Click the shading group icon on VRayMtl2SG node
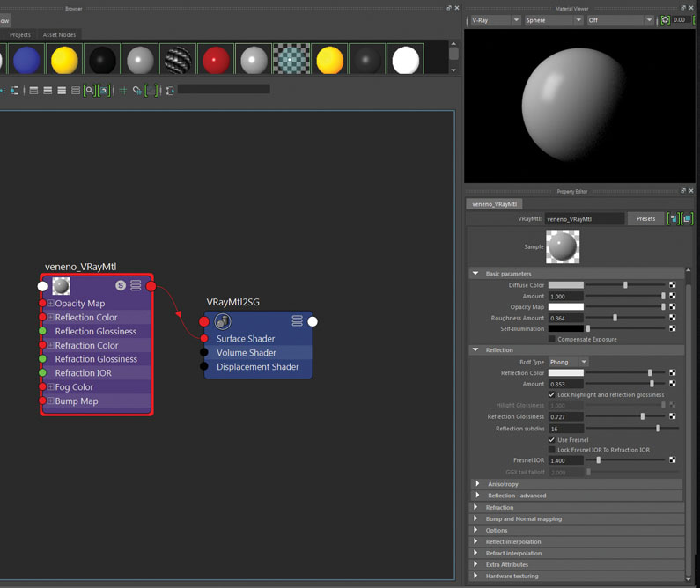 tap(222, 320)
